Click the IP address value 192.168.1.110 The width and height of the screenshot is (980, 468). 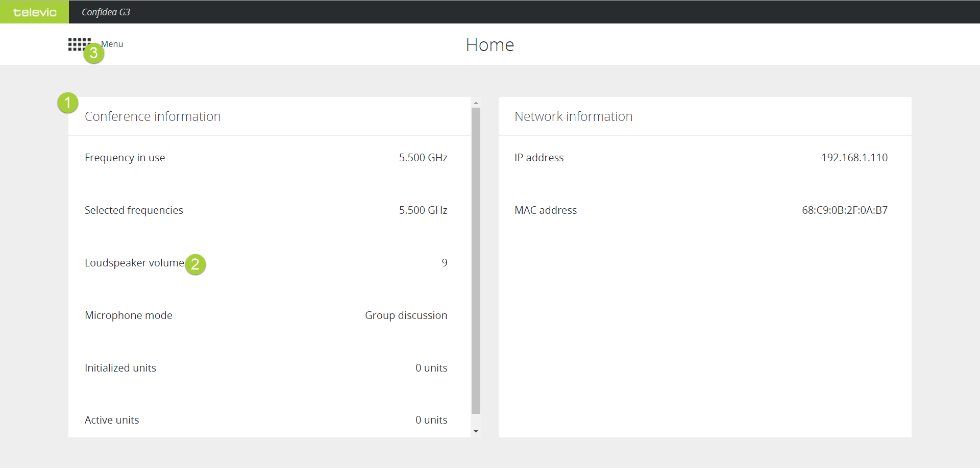854,158
